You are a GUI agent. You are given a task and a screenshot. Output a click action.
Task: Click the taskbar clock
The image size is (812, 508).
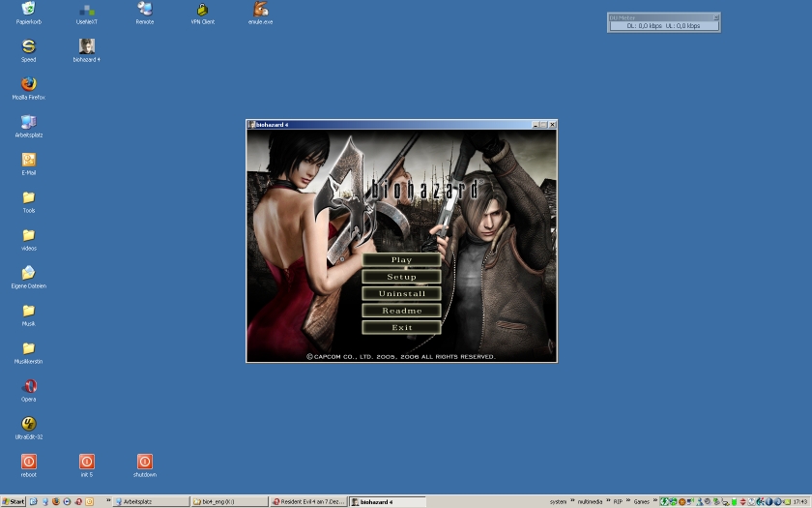[801, 502]
